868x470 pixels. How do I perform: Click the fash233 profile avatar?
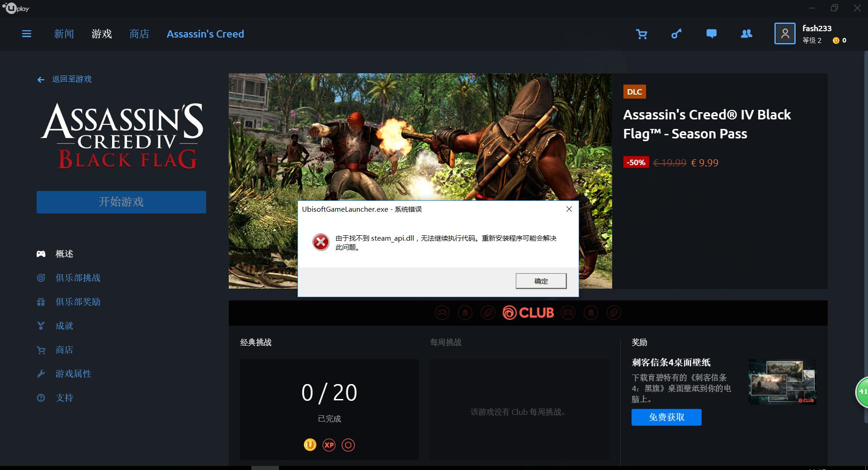785,34
